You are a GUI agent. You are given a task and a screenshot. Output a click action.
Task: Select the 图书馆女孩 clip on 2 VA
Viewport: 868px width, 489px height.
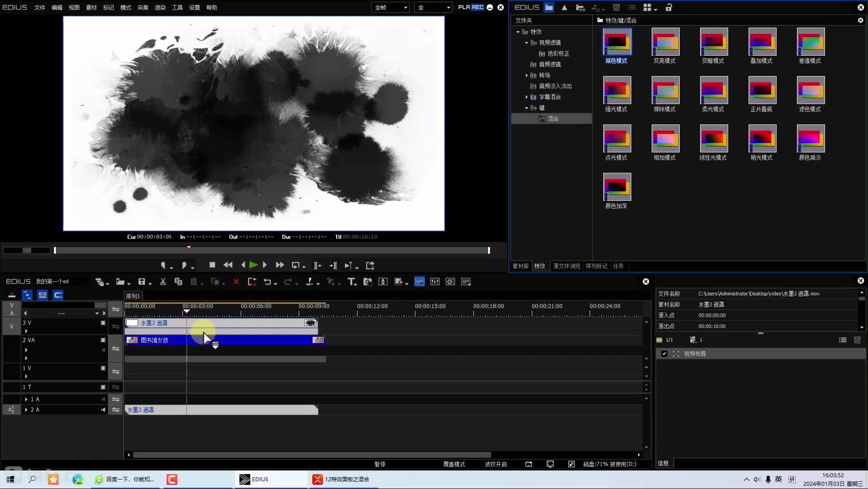pyautogui.click(x=224, y=340)
